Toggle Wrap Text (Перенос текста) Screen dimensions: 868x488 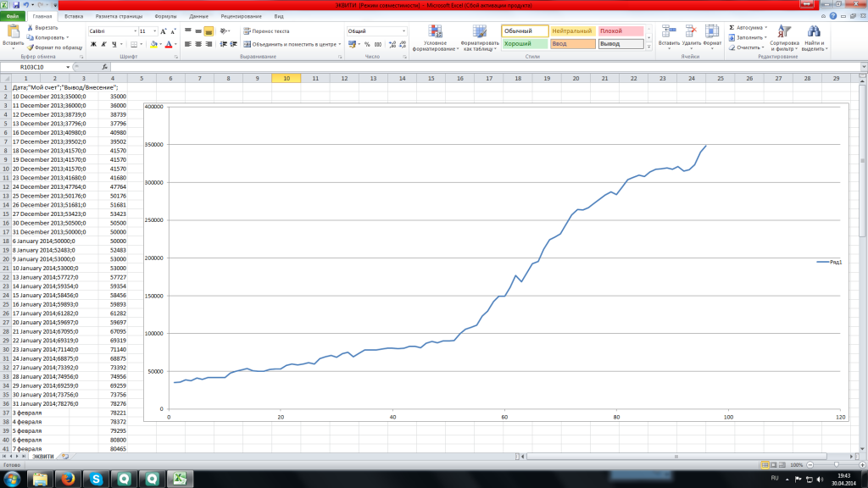(x=266, y=31)
